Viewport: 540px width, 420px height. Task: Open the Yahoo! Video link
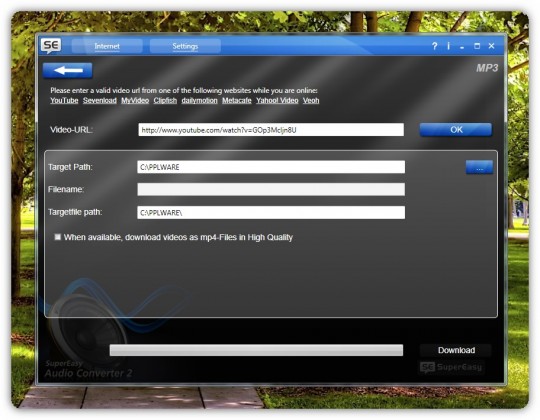coord(277,101)
